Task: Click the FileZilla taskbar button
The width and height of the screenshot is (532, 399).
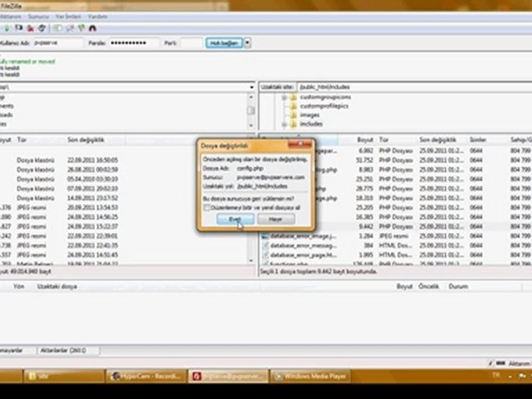Action: point(228,376)
